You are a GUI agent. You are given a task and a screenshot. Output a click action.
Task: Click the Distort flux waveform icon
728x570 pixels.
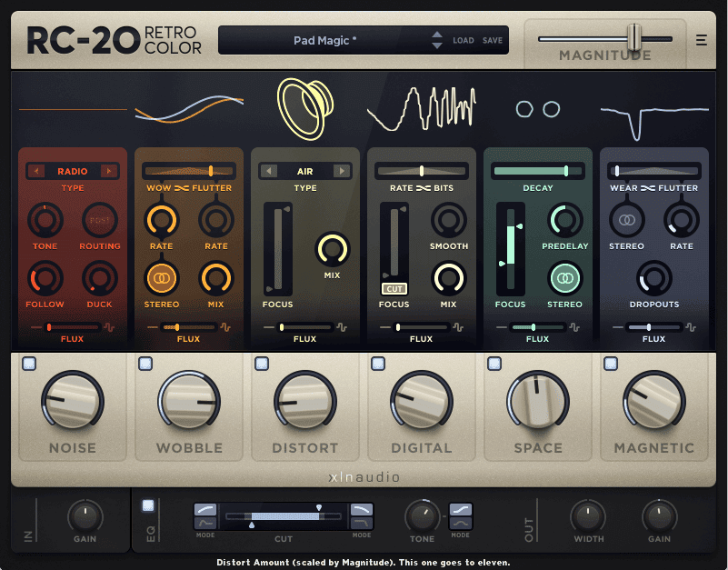click(342, 327)
